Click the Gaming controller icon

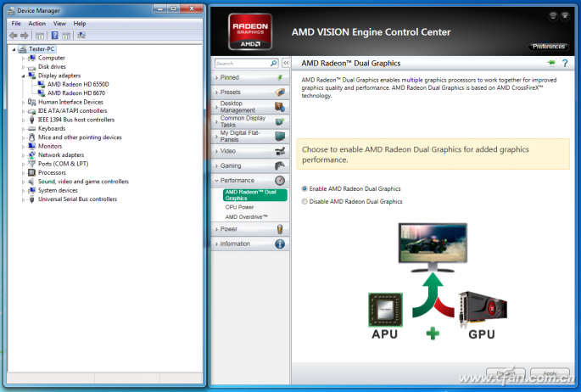coord(280,165)
